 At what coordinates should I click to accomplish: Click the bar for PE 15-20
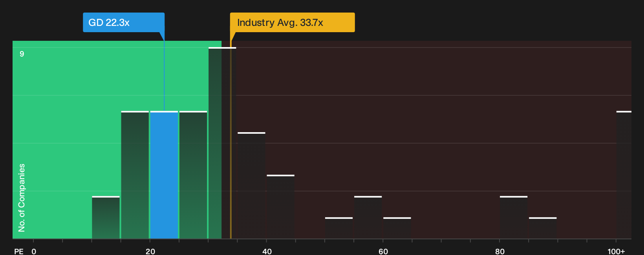[135, 175]
